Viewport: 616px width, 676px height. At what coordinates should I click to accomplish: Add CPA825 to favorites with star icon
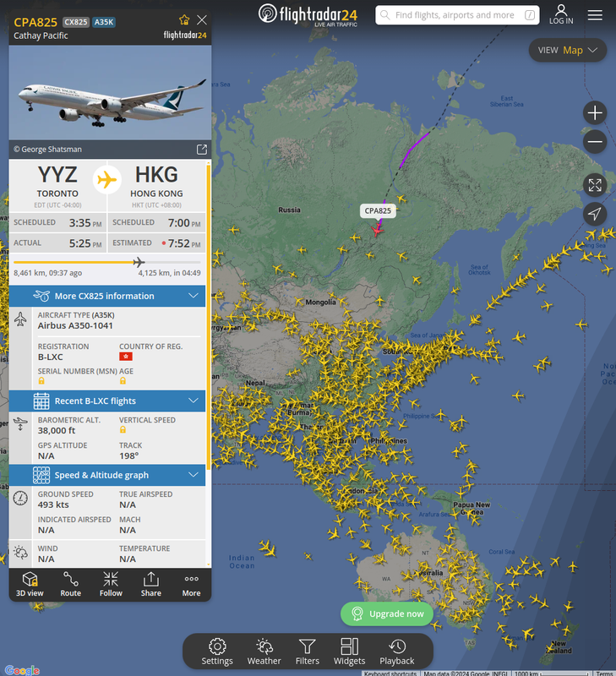[184, 19]
